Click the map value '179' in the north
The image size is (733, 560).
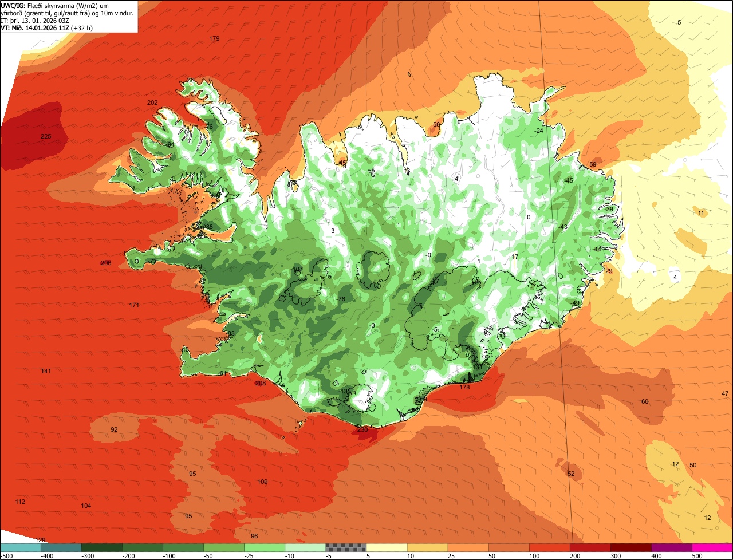pyautogui.click(x=214, y=39)
